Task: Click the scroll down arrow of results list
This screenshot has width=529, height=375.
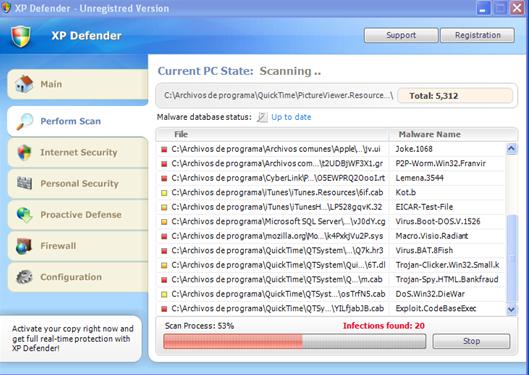Action: coord(511,309)
